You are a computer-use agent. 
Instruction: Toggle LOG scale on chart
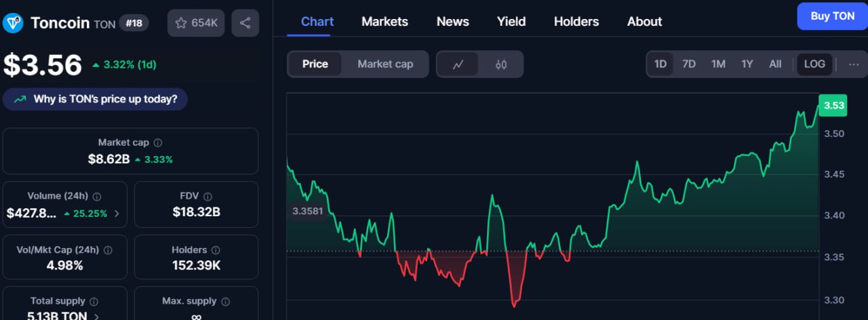814,64
